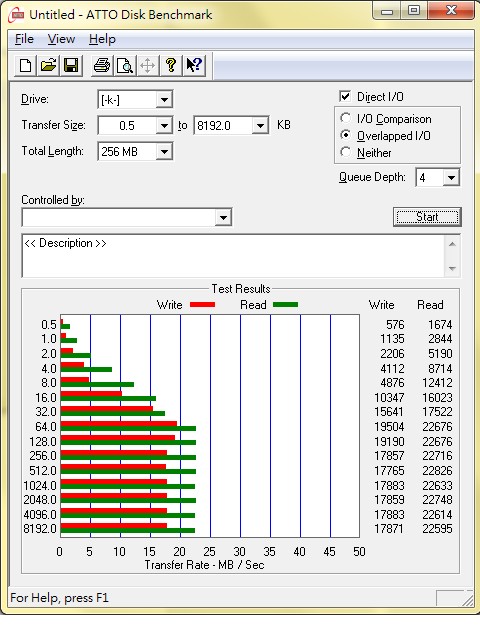The height and width of the screenshot is (640, 480).
Task: Click the Print toolbar icon
Action: pyautogui.click(x=102, y=65)
